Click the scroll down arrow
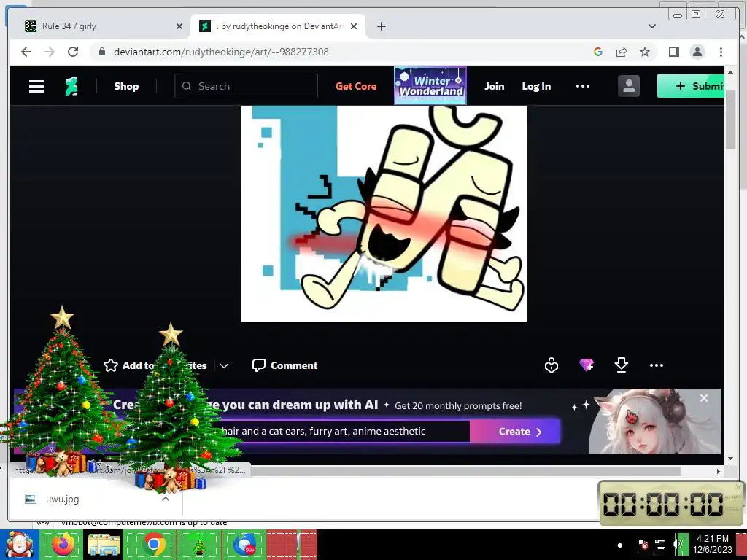This screenshot has height=560, width=747. point(731,459)
